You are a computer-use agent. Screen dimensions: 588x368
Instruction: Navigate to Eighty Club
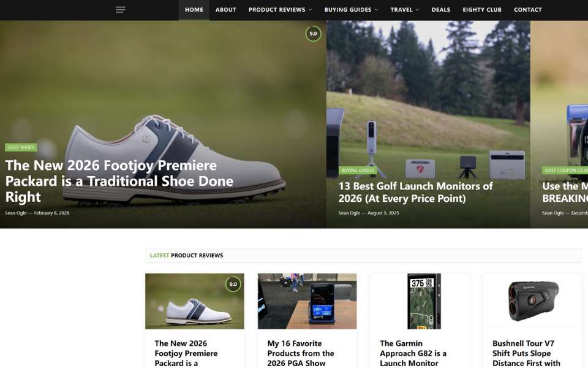click(481, 10)
